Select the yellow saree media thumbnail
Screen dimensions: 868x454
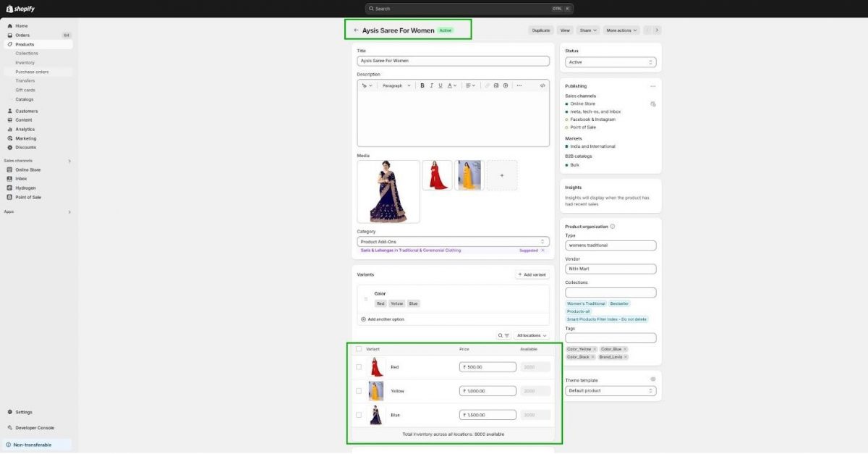click(469, 175)
